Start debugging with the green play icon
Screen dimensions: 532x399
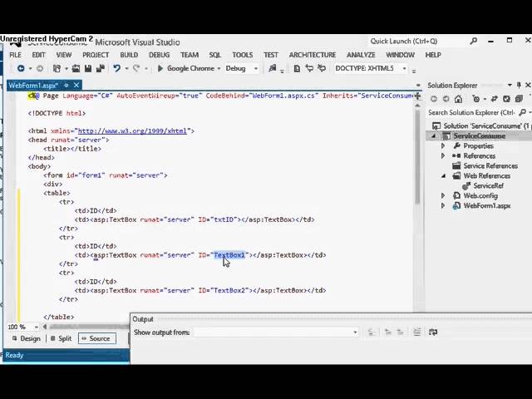160,68
